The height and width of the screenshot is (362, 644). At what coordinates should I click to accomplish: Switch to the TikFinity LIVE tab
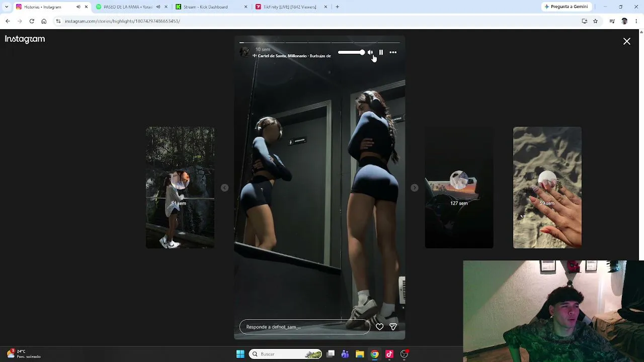pyautogui.click(x=289, y=7)
